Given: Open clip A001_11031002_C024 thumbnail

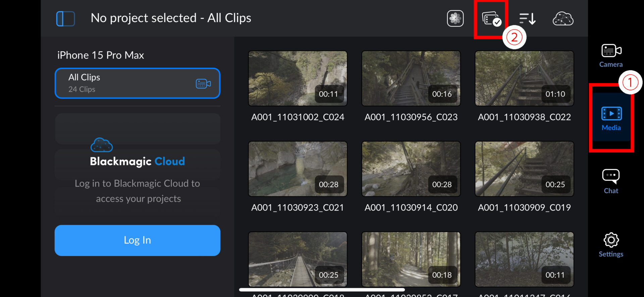Looking at the screenshot, I should pyautogui.click(x=298, y=78).
